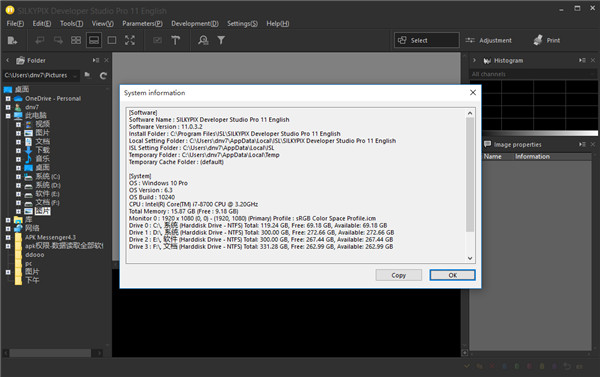Screen dimensions: 600x377
Task: Click the dialog scrollbar up arrow
Action: tap(470, 113)
